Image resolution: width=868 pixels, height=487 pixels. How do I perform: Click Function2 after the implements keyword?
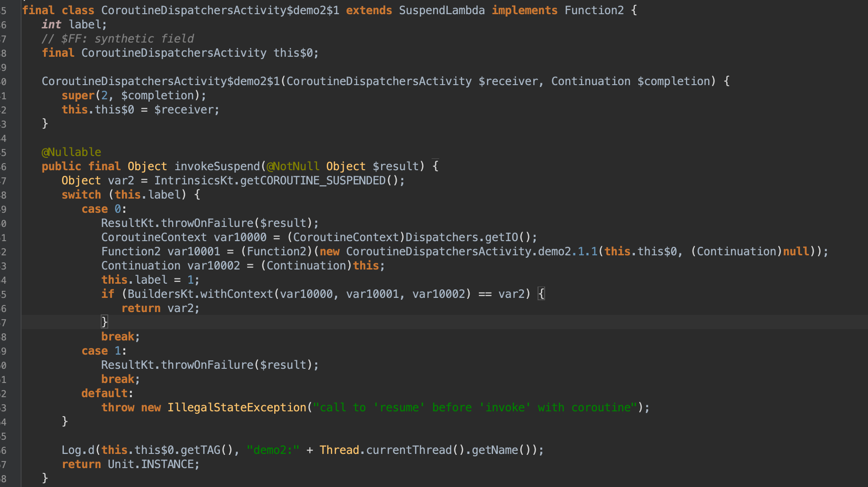[594, 10]
